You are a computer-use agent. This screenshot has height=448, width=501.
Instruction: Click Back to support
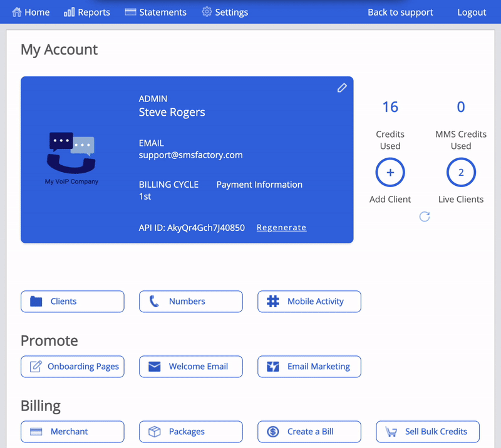(x=400, y=12)
